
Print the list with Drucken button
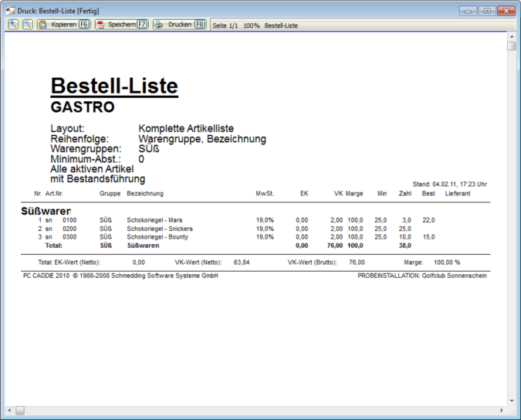[x=179, y=25]
